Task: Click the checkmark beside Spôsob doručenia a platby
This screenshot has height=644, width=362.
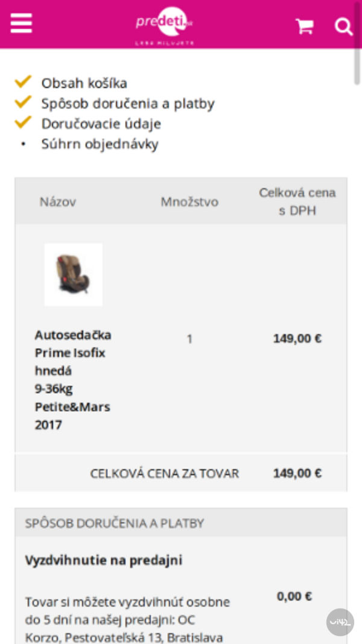Action: pos(23,101)
